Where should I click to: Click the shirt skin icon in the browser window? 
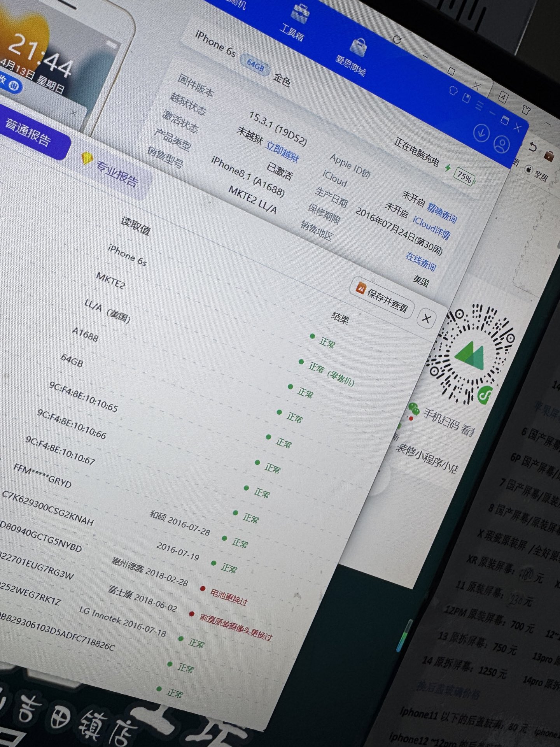pyautogui.click(x=526, y=110)
